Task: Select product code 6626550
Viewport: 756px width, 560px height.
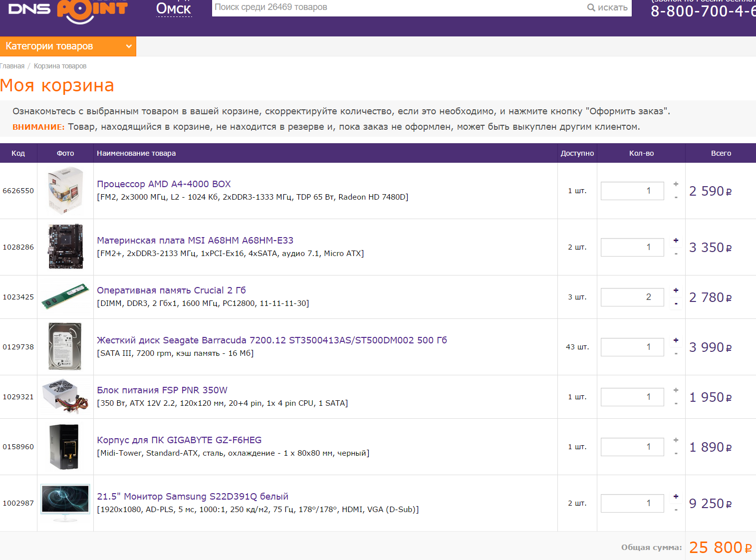Action: point(18,191)
